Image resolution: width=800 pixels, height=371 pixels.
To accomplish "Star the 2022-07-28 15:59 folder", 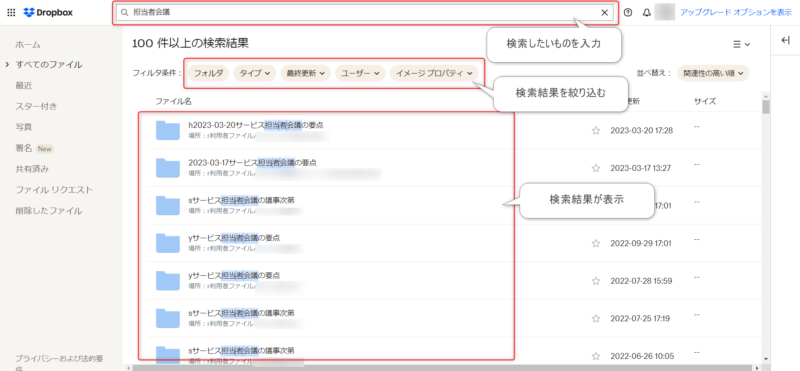I will 595,281.
